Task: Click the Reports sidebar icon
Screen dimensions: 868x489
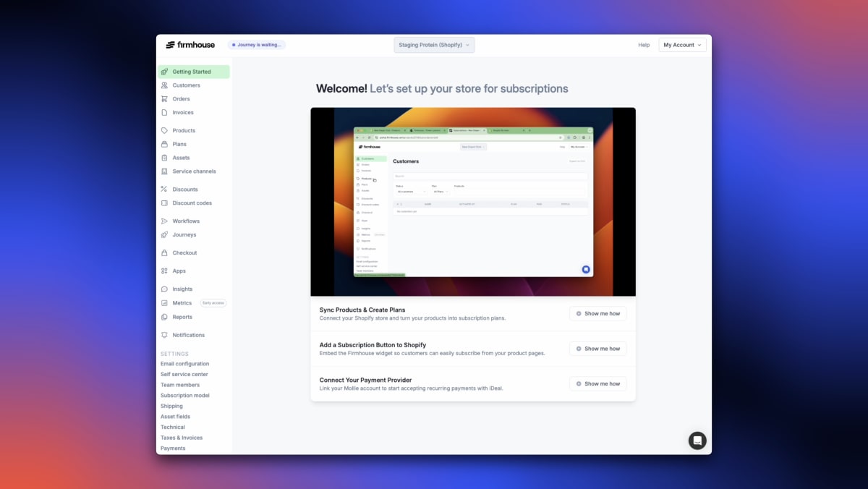Action: (x=165, y=317)
